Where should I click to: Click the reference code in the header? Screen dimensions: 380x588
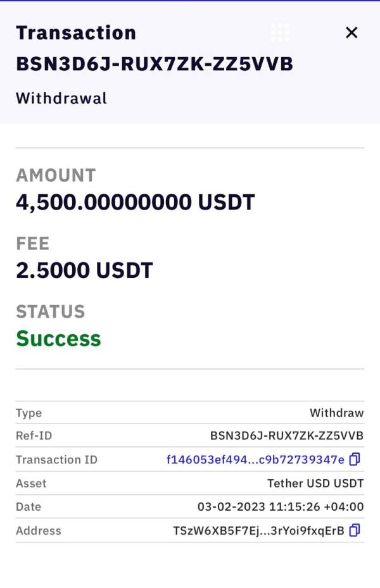coord(155,64)
